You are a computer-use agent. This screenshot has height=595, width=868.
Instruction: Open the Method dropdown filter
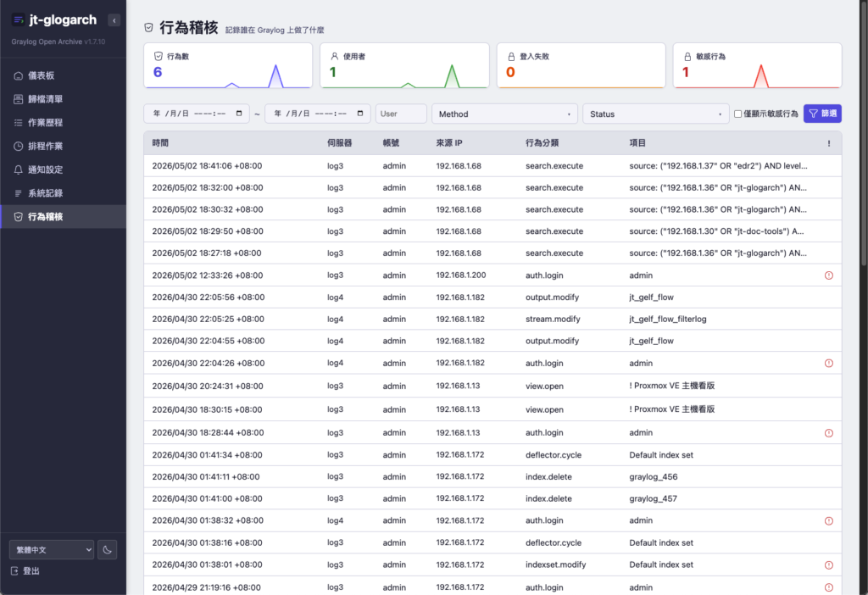pyautogui.click(x=504, y=114)
